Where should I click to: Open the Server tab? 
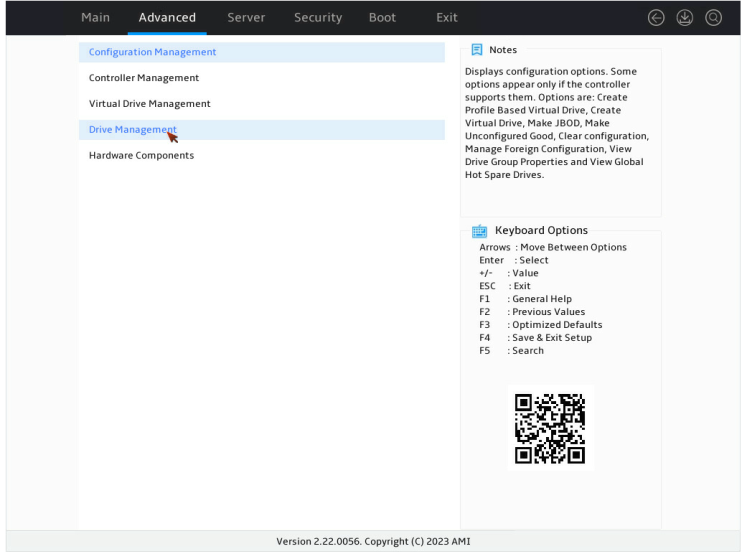click(x=246, y=18)
